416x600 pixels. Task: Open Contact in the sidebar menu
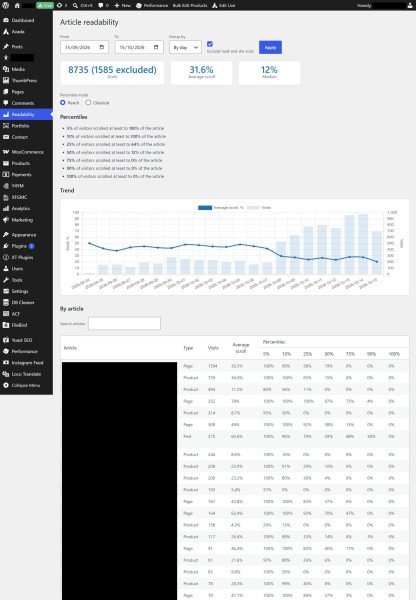(26, 137)
